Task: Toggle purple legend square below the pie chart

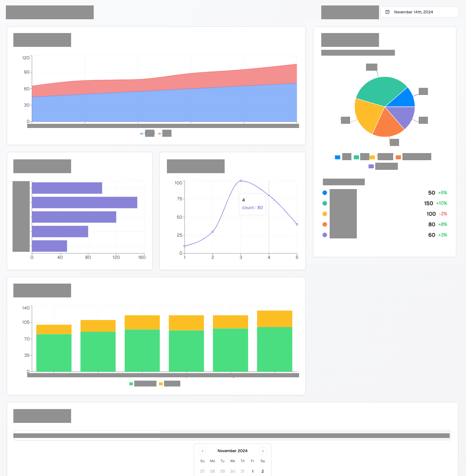Action: point(371,166)
